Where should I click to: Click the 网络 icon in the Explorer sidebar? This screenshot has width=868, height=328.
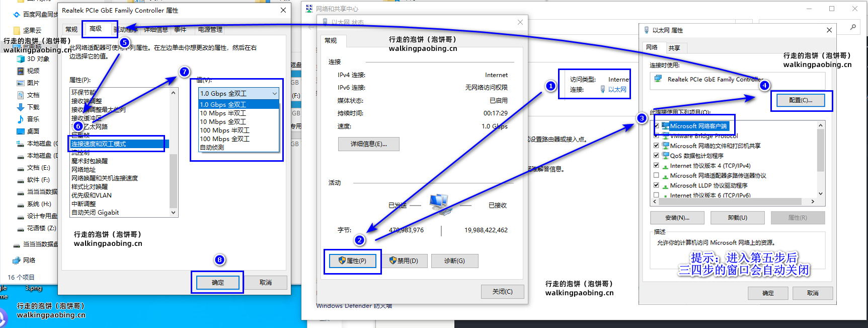tap(17, 260)
